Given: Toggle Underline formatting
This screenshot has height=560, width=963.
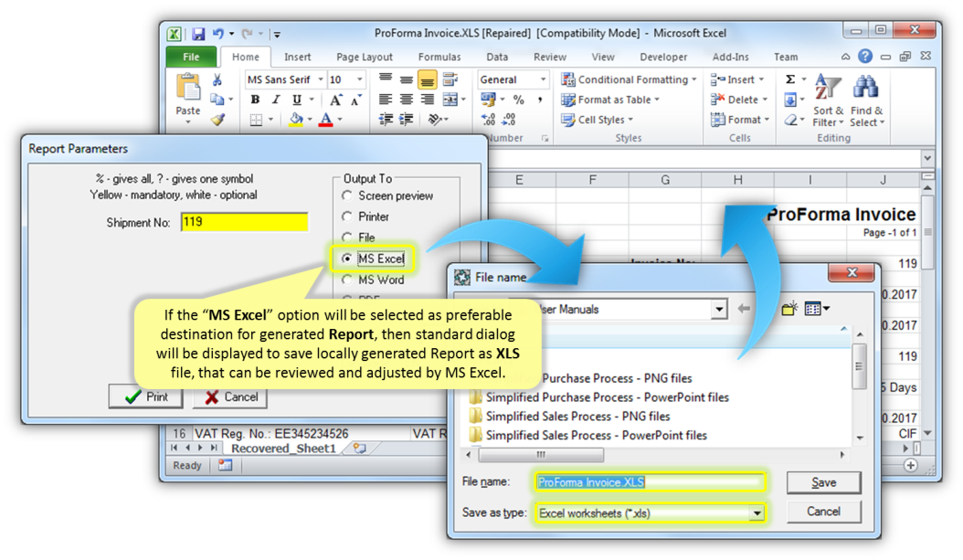Looking at the screenshot, I should tap(297, 100).
